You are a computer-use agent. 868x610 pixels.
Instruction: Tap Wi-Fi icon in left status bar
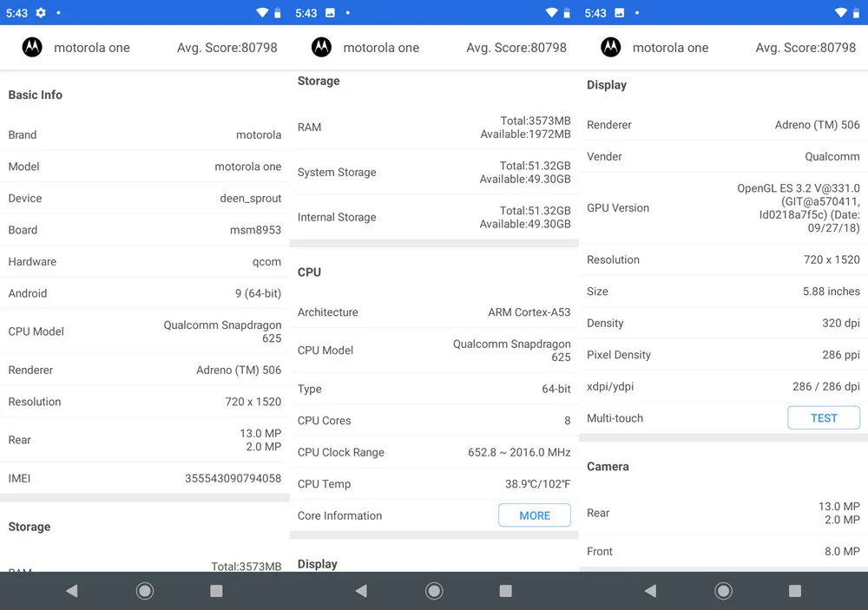(x=262, y=13)
